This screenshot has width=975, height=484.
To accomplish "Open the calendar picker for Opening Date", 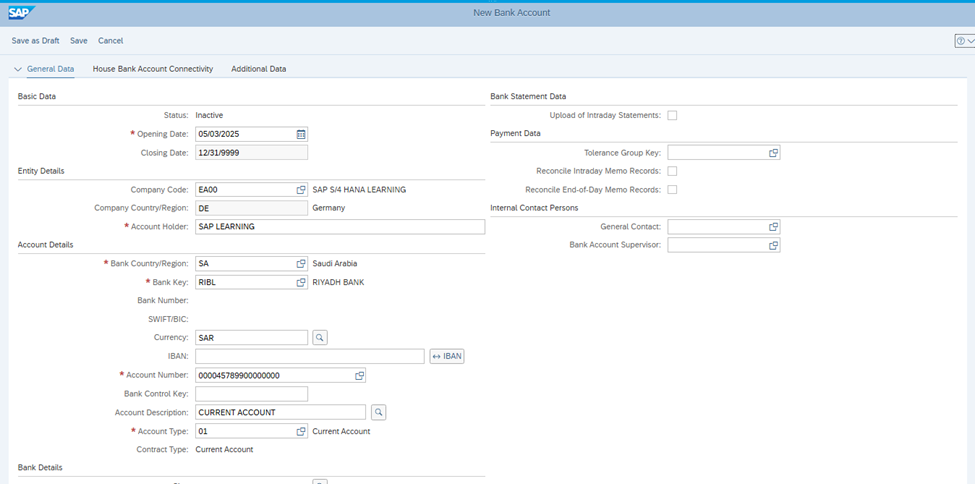I will point(301,134).
